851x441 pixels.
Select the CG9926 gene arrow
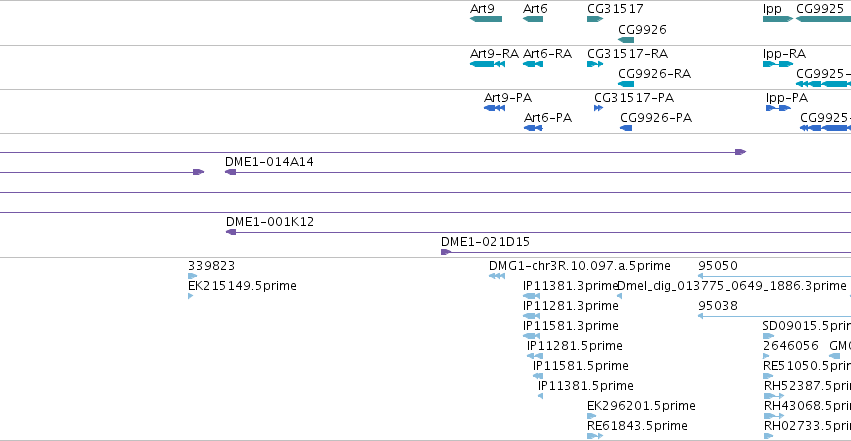click(626, 40)
